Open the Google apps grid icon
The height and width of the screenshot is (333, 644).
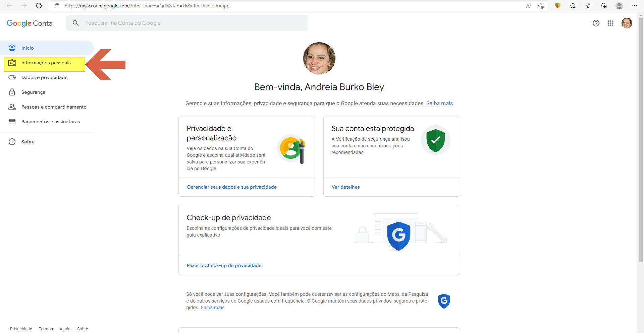click(x=611, y=23)
